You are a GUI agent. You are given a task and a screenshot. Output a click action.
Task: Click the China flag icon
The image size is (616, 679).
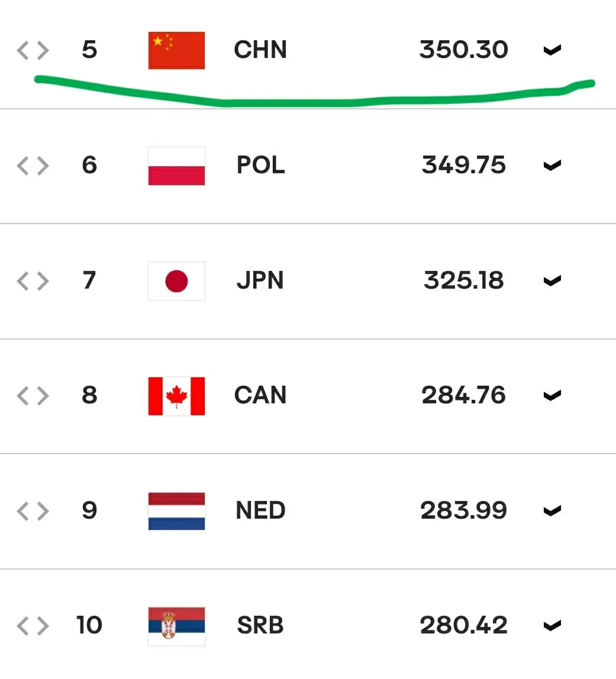[176, 50]
